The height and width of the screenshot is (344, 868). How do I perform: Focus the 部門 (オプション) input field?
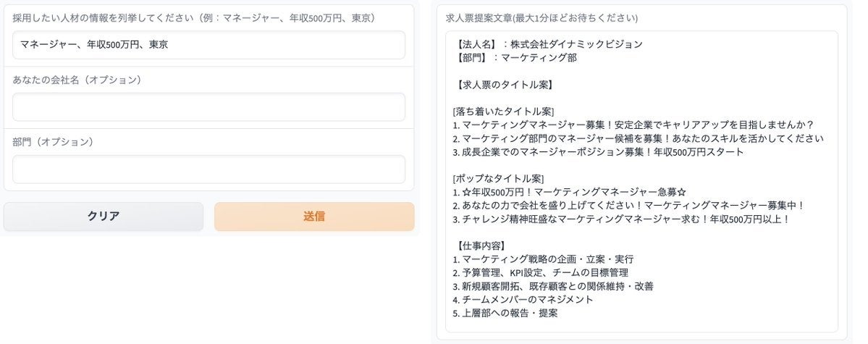[x=208, y=169]
